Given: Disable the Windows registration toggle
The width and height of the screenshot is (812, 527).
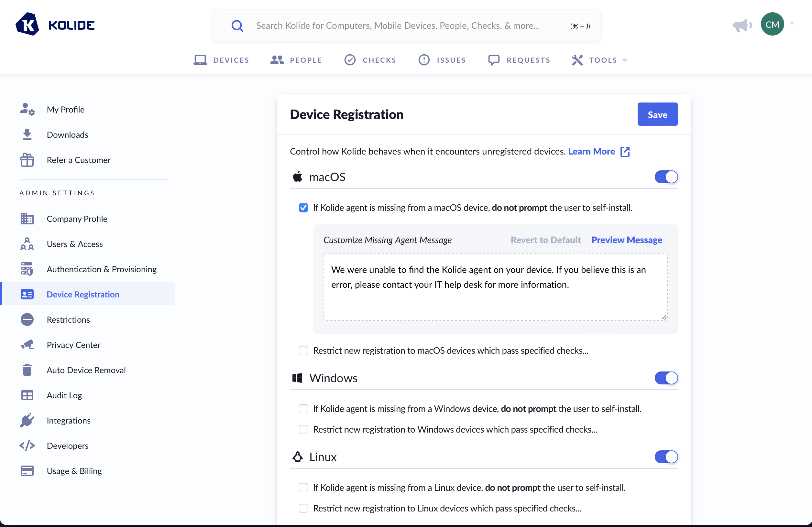Looking at the screenshot, I should [x=666, y=378].
